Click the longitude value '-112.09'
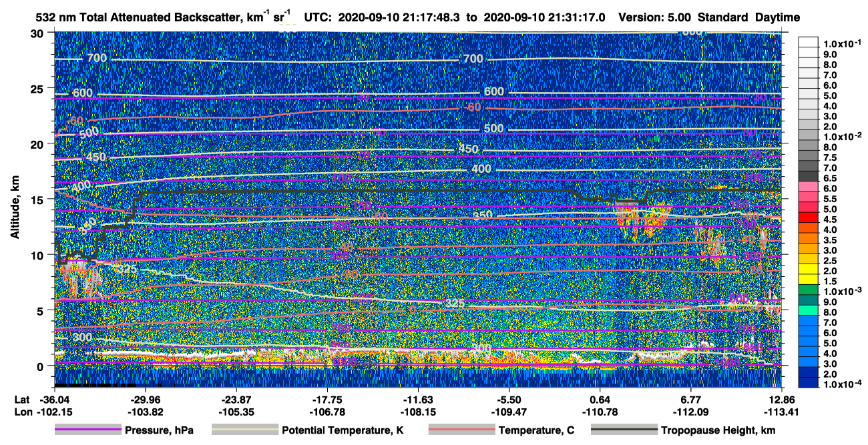 coord(691,411)
